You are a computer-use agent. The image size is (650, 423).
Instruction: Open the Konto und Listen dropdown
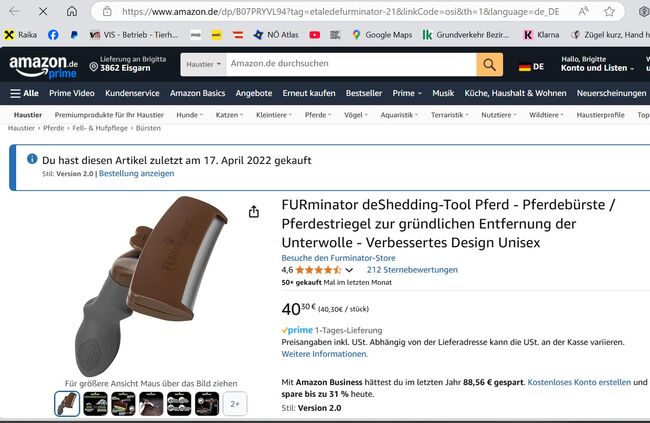(597, 68)
